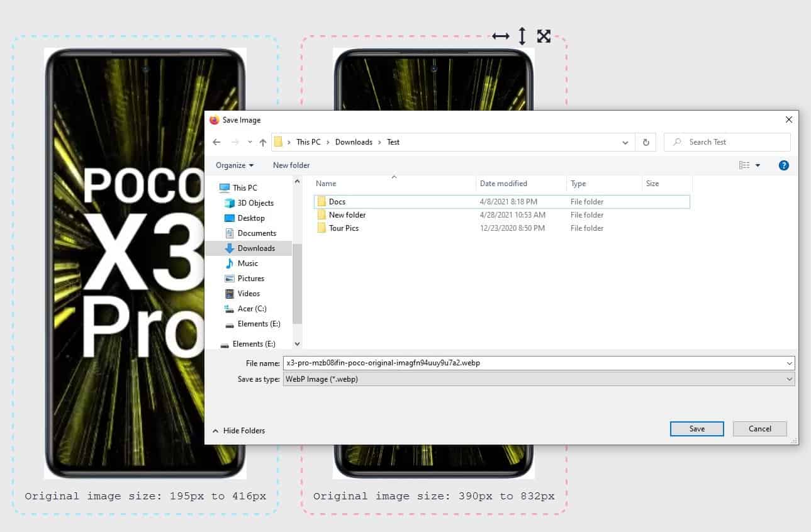
Task: Click the Docs date 4/8/2021 8:18 PM
Action: (508, 202)
